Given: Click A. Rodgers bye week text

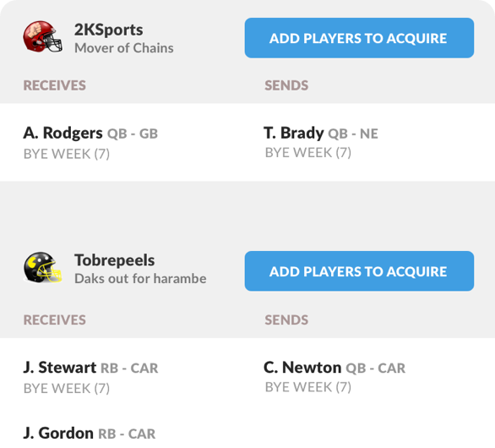Looking at the screenshot, I should 67,154.
